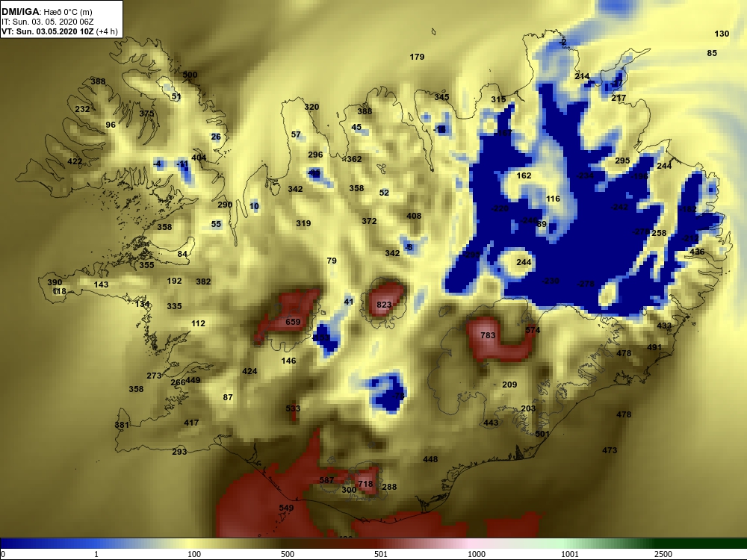The width and height of the screenshot is (747, 560).
Task: Click the value 209 on the map
Action: tap(509, 385)
